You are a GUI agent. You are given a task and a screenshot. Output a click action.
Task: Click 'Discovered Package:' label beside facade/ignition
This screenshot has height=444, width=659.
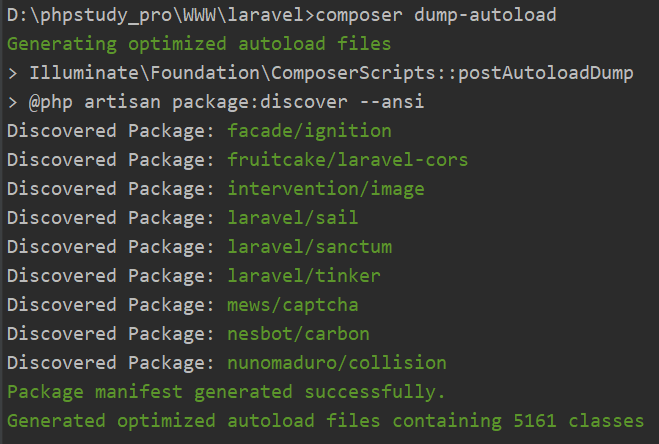(x=111, y=131)
